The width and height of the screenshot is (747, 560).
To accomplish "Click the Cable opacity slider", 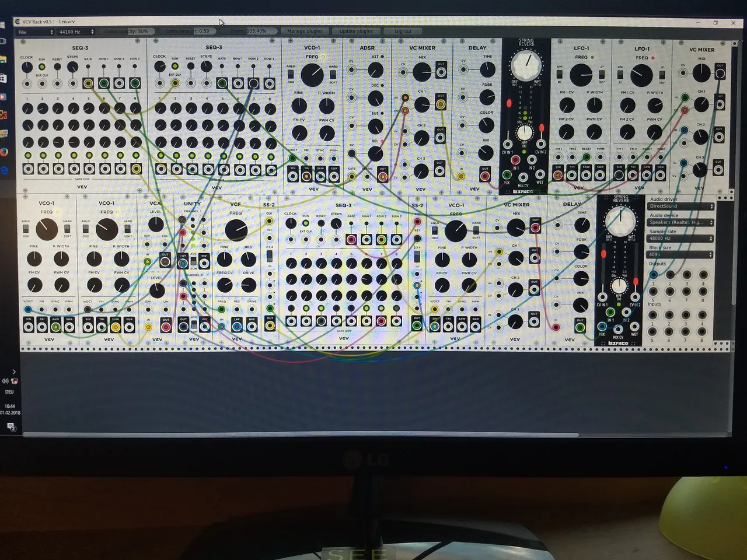I will coord(126,31).
